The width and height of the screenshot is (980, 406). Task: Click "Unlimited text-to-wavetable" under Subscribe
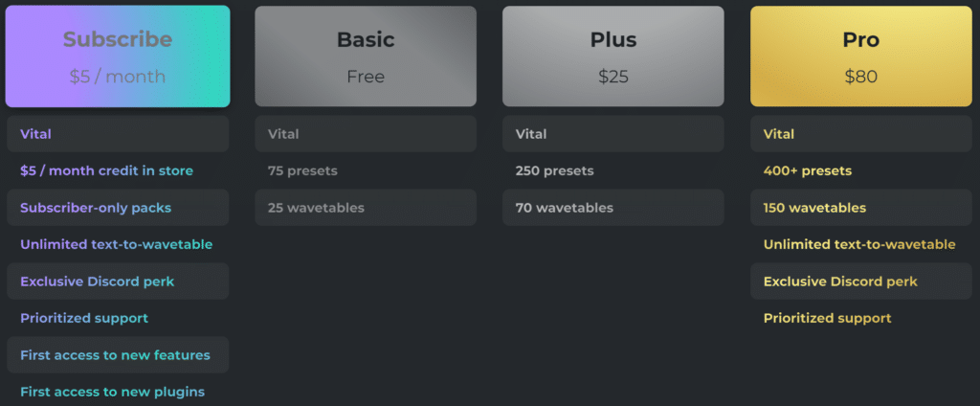click(x=116, y=244)
